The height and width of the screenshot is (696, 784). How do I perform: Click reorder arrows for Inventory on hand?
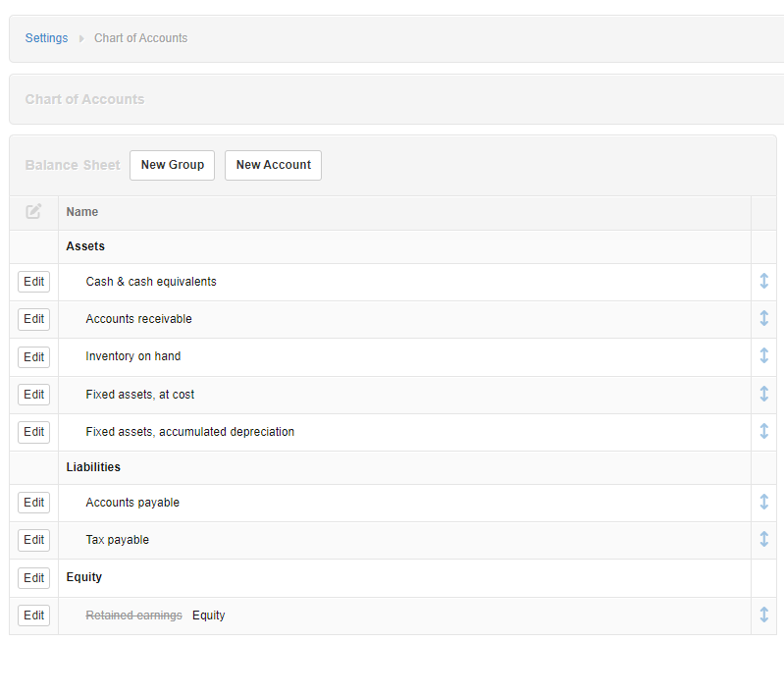763,356
